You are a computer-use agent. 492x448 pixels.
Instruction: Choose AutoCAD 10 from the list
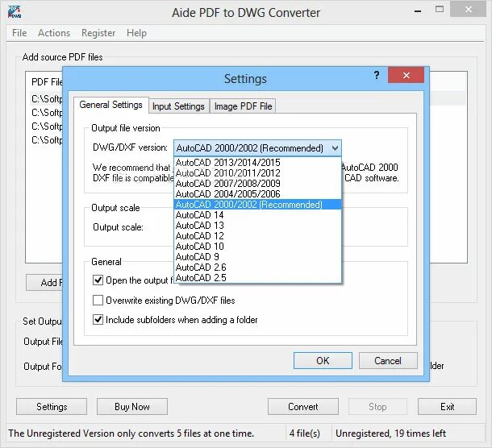click(257, 246)
